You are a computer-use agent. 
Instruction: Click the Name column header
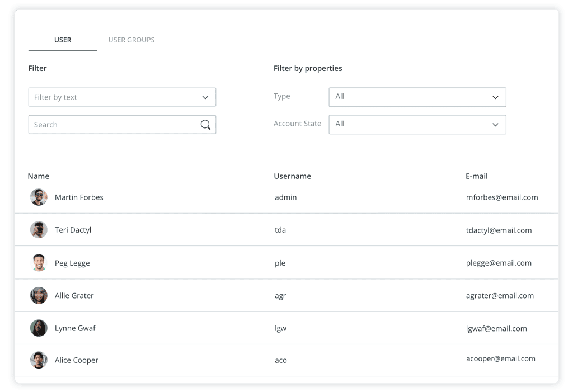(x=38, y=176)
